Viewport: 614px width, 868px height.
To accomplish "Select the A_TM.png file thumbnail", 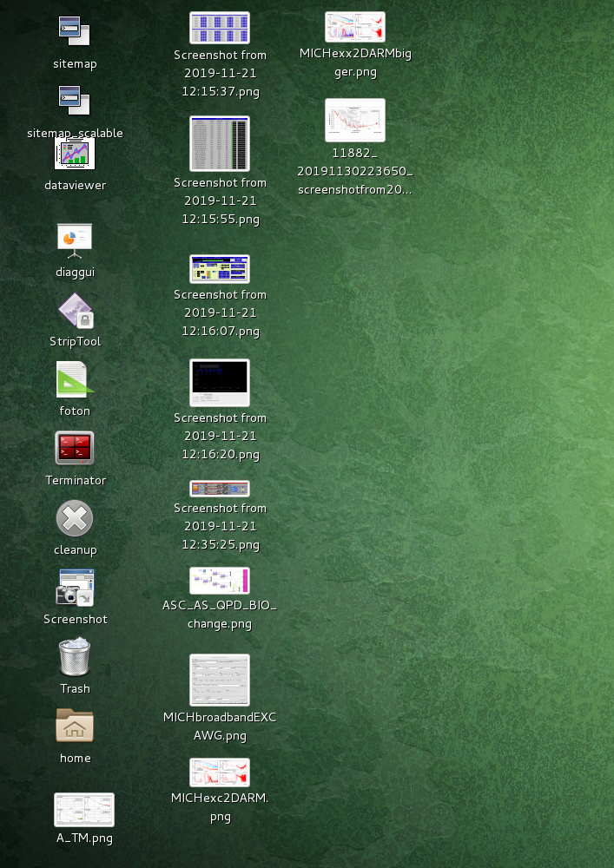I will [x=83, y=810].
